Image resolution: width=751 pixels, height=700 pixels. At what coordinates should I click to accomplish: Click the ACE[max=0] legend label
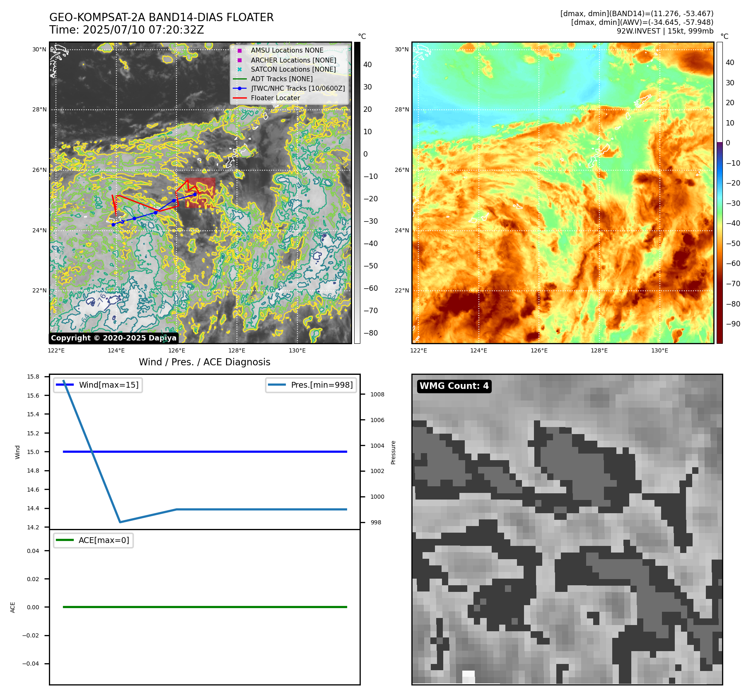coord(104,540)
